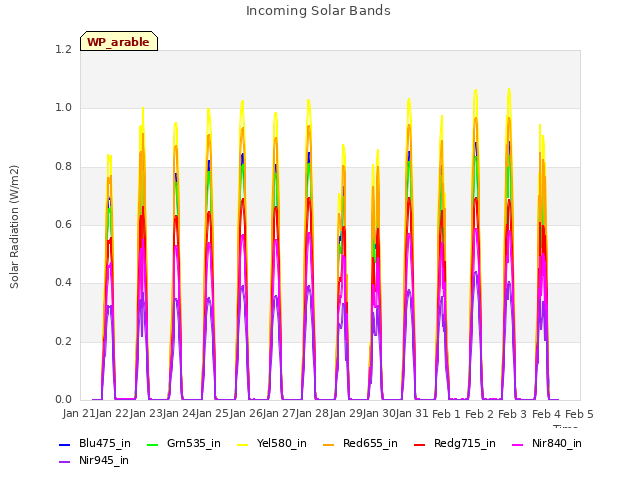Click the Jan 28 x-axis tick label
Image resolution: width=640 pixels, height=480 pixels.
[x=312, y=413]
